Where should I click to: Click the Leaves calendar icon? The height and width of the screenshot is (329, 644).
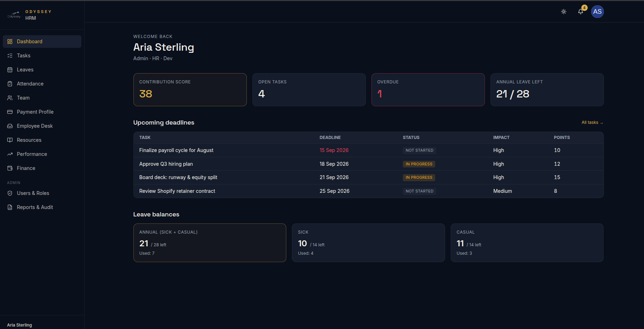[10, 70]
